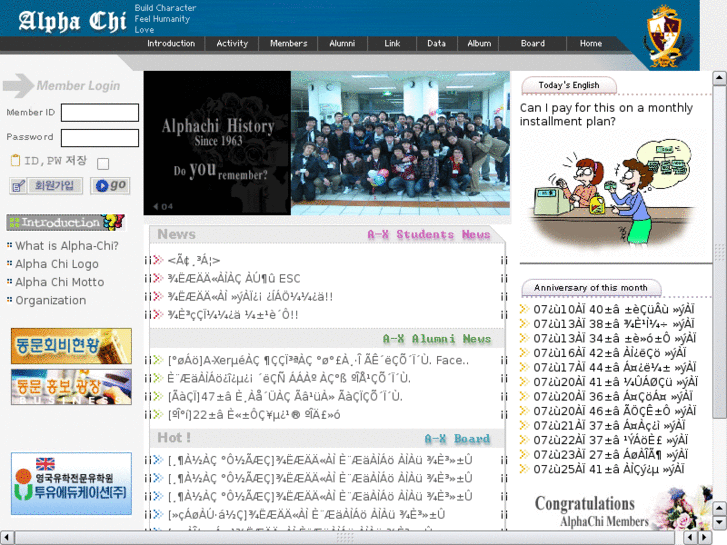This screenshot has height=545, width=727.
Task: Click the 투유에듀케이션 ad banner
Action: click(x=71, y=484)
